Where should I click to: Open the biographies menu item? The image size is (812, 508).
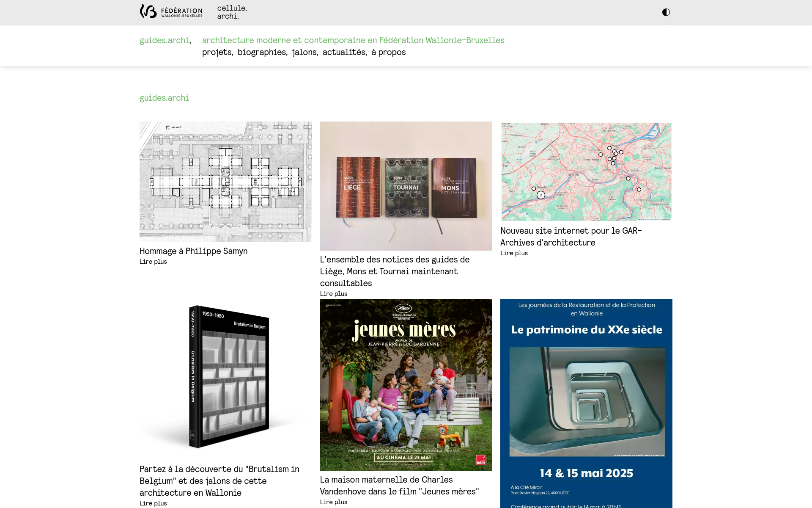pos(262,52)
